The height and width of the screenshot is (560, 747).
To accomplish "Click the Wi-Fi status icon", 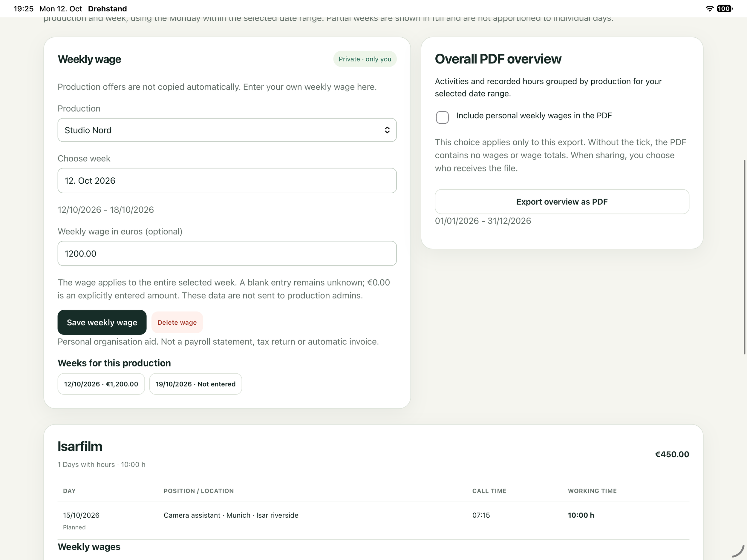I will point(709,8).
